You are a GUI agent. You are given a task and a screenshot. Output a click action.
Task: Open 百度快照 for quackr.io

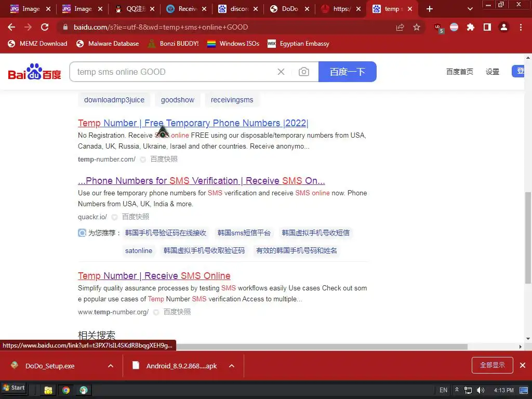(x=136, y=217)
